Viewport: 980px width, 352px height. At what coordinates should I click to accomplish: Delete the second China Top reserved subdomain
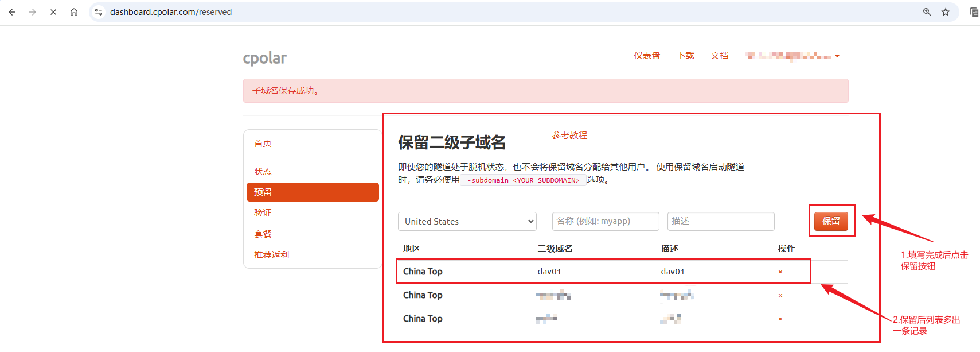tap(780, 296)
